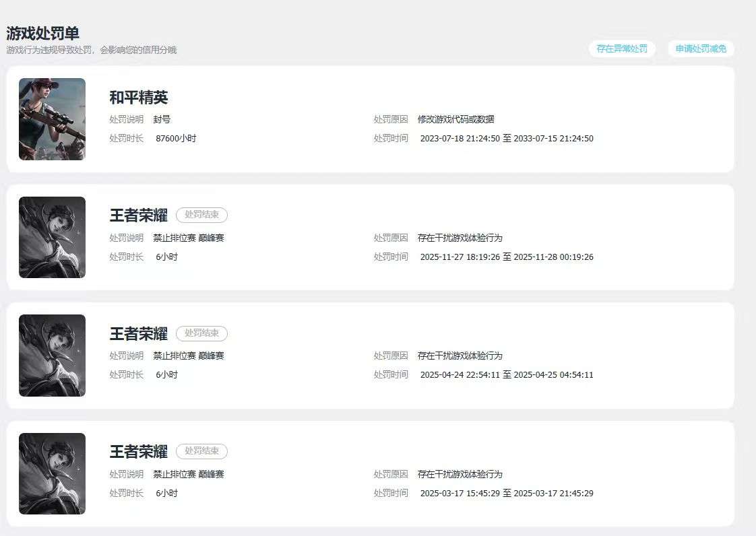Select the 封号 penalty description
The image size is (756, 536).
pyautogui.click(x=162, y=119)
